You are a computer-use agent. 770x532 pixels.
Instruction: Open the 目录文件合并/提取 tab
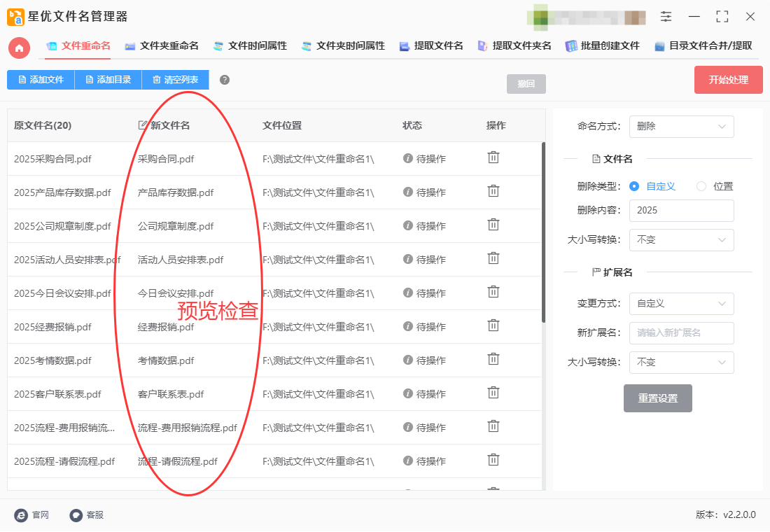pos(703,46)
